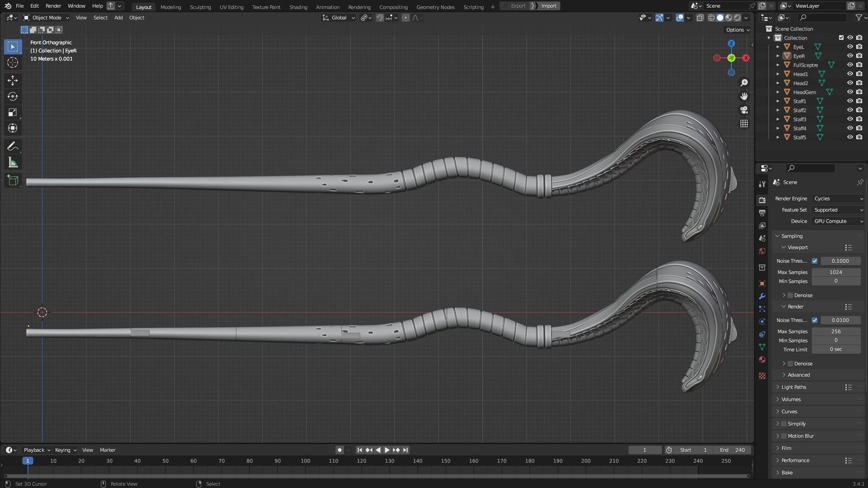Select the Add Cube tool
Viewport: 868px width, 488px height.
point(13,180)
